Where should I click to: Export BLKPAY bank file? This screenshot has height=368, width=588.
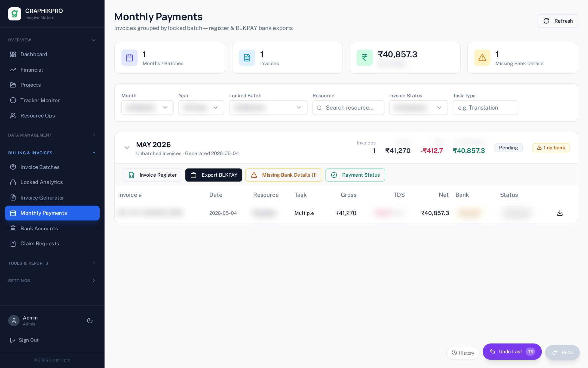[x=214, y=175]
